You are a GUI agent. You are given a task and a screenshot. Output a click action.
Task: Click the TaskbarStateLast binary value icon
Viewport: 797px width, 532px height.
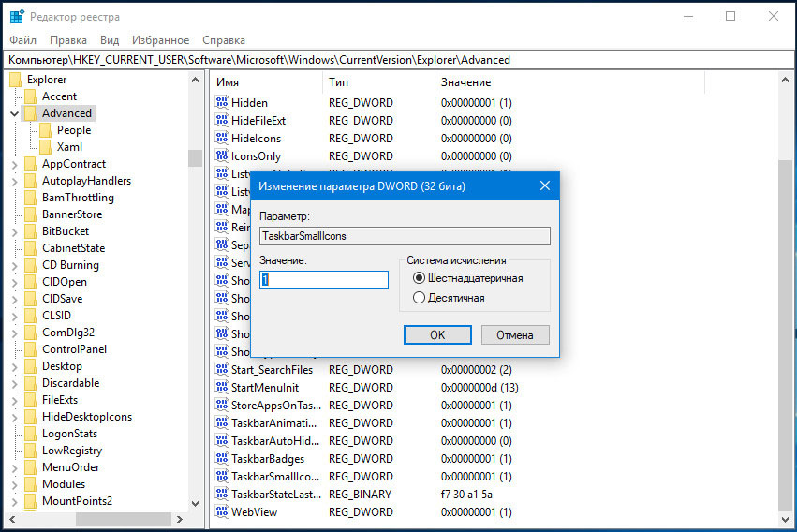[222, 494]
